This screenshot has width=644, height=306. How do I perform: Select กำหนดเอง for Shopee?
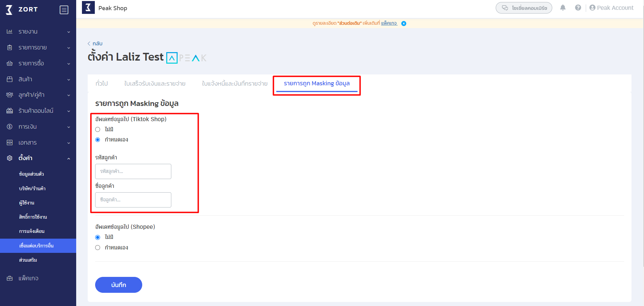point(98,247)
